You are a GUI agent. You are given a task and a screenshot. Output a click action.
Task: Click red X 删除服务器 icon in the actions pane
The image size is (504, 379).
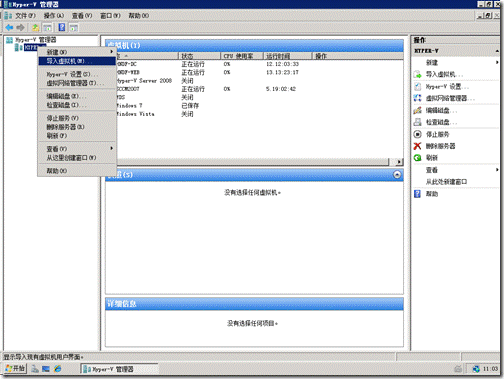point(417,146)
